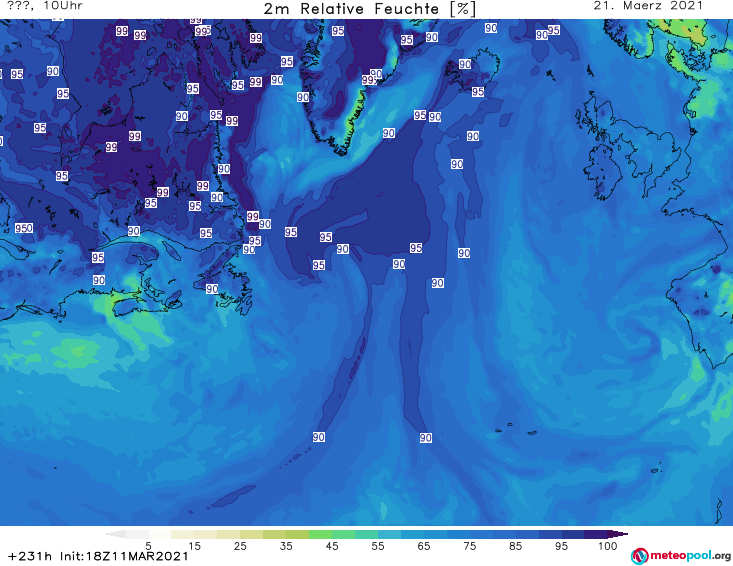Click the colorbar tick label '75'
The height and width of the screenshot is (566, 733).
pos(469,546)
